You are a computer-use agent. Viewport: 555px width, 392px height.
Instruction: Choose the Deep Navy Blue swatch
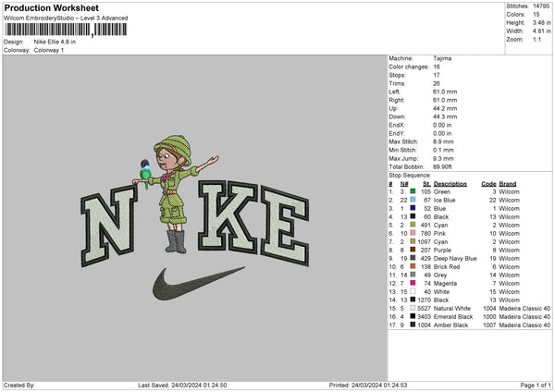tap(412, 258)
